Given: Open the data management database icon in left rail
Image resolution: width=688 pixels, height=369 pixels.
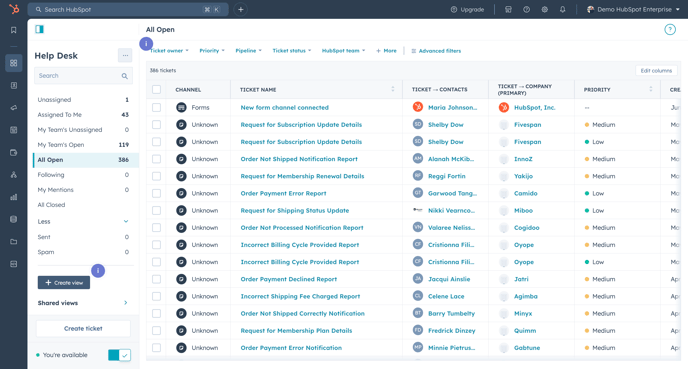Looking at the screenshot, I should [14, 219].
